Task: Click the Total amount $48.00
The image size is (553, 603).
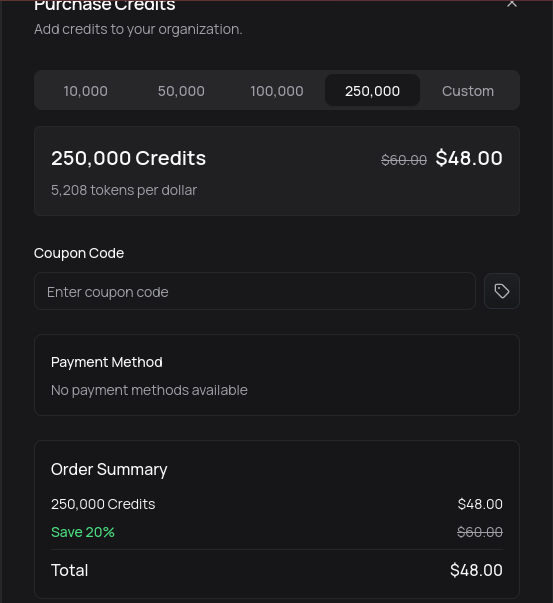Action: pos(476,570)
